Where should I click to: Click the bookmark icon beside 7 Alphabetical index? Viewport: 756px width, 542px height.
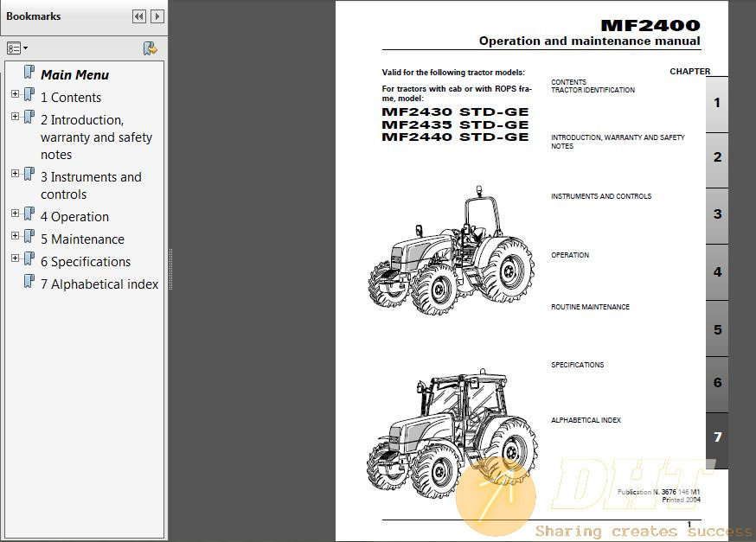29,281
